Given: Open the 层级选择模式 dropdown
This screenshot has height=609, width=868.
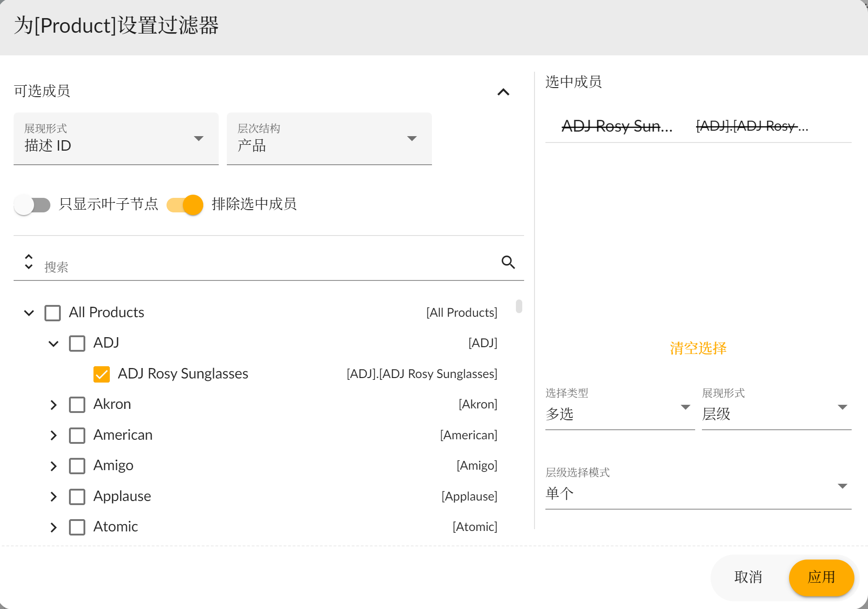Looking at the screenshot, I should (698, 488).
